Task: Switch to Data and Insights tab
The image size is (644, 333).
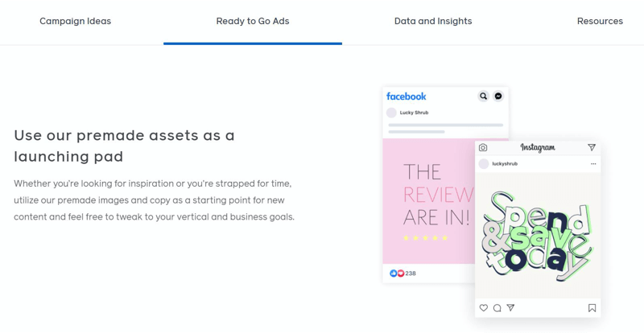Action: [433, 21]
